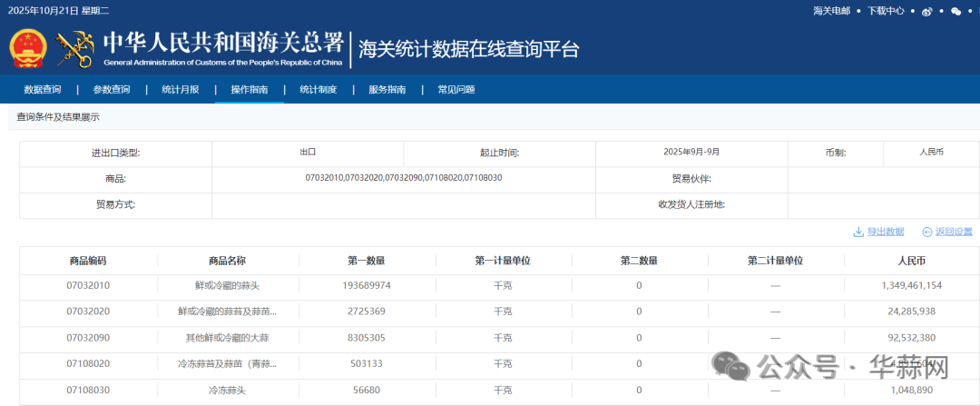The image size is (980, 406).
Task: Click the 商品编码 column header
Action: click(x=88, y=261)
